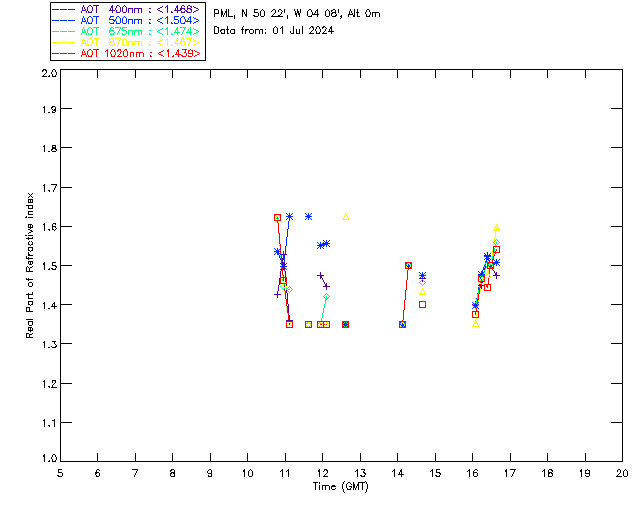The height and width of the screenshot is (512, 640).
Task: Click the 1.7 y-axis tick label
Action: point(49,188)
